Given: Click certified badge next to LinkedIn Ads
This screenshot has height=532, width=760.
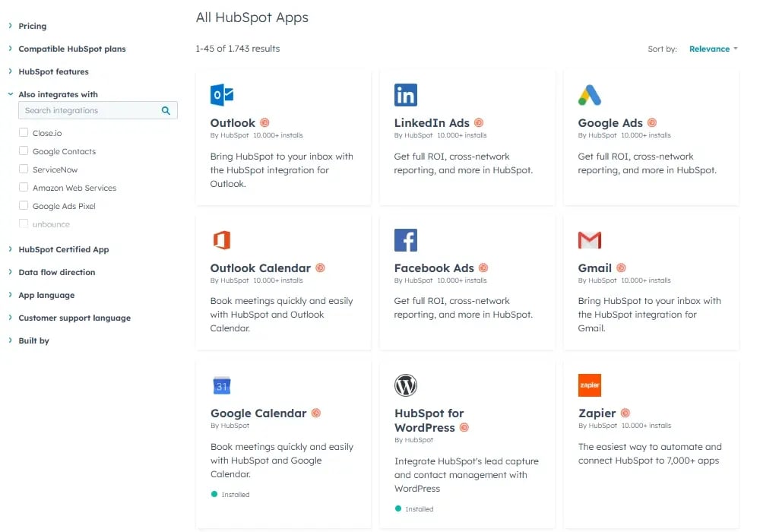Looking at the screenshot, I should 479,122.
